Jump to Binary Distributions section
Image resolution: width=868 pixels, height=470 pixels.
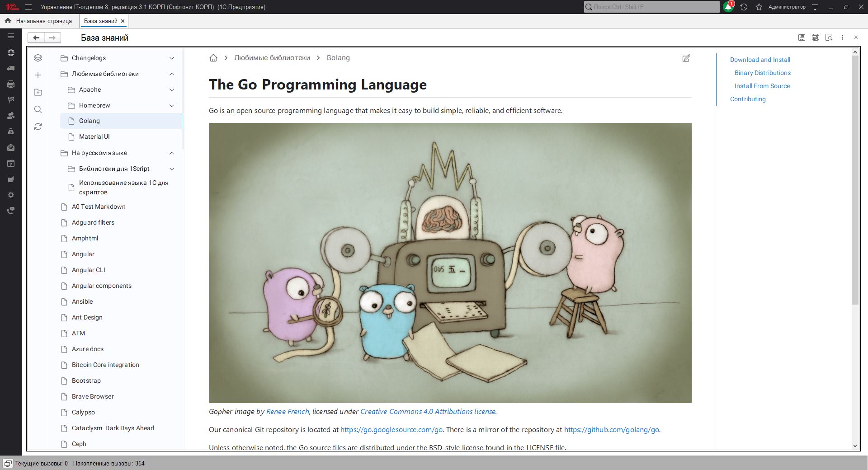point(763,73)
